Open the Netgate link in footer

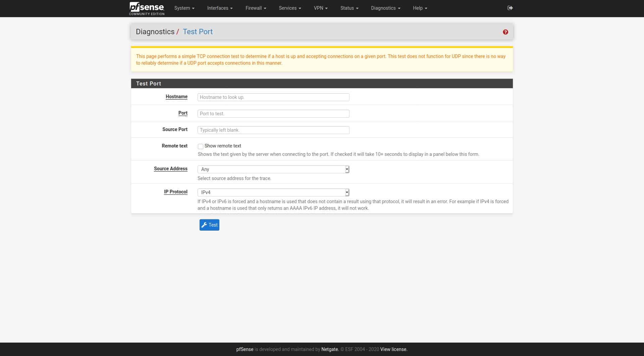click(330, 349)
